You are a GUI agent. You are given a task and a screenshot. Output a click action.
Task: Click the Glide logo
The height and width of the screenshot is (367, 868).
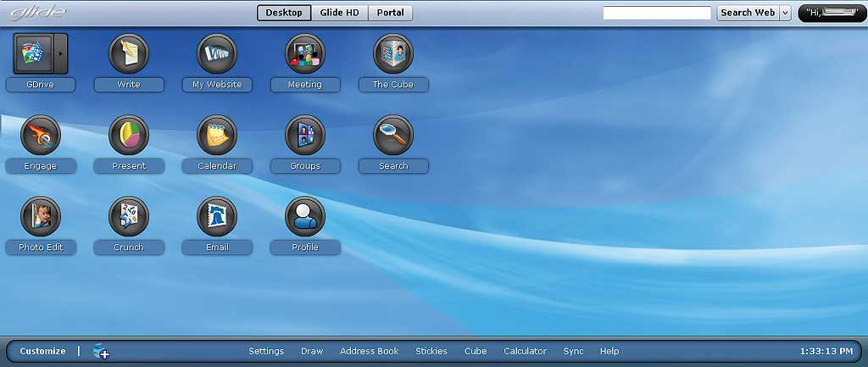pyautogui.click(x=37, y=12)
